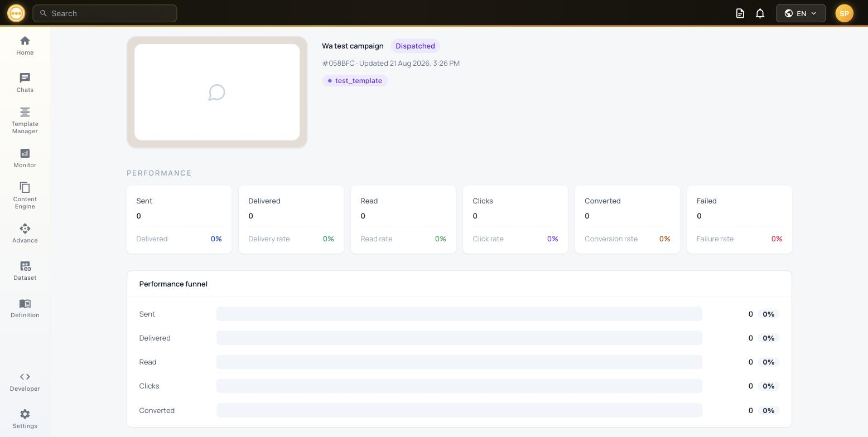The height and width of the screenshot is (437, 868).
Task: Click the Conversion rate 0% value
Action: pyautogui.click(x=665, y=239)
